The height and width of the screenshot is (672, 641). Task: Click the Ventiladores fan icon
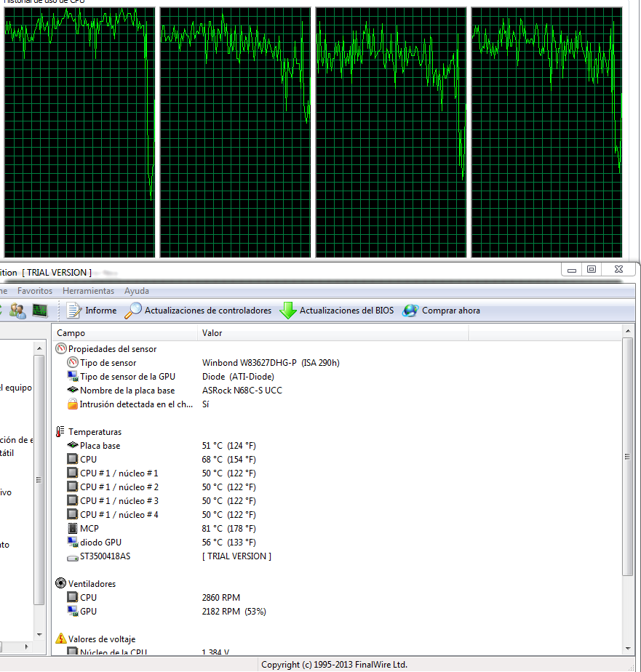pyautogui.click(x=61, y=583)
